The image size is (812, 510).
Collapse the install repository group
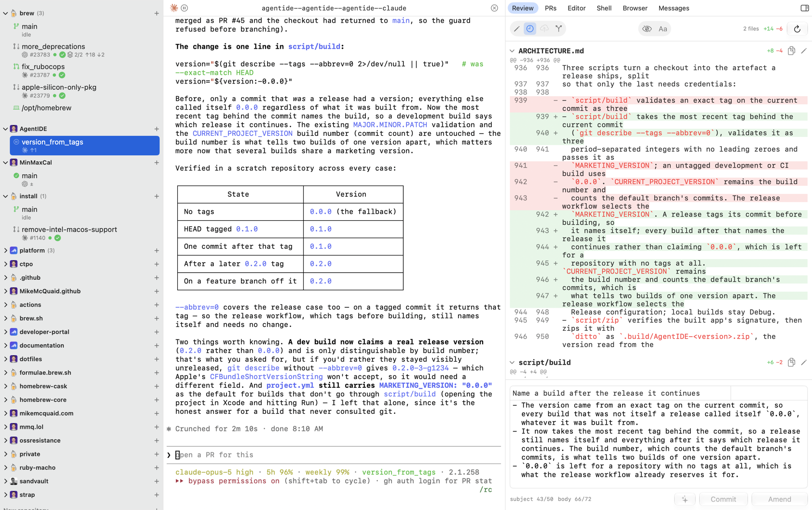(5, 196)
